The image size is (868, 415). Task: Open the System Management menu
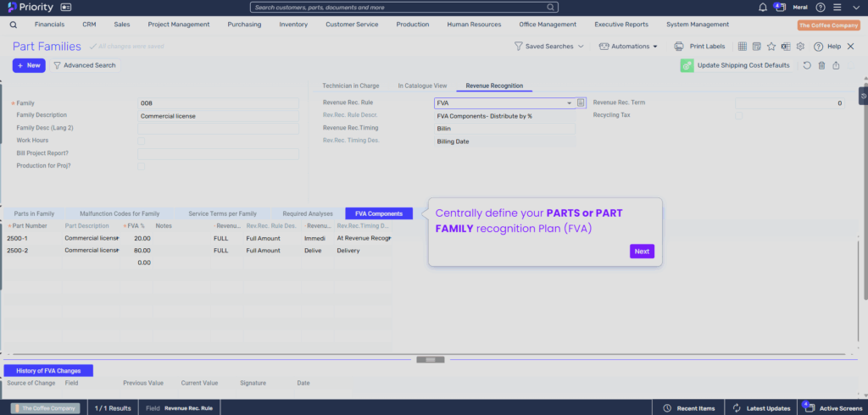coord(698,25)
